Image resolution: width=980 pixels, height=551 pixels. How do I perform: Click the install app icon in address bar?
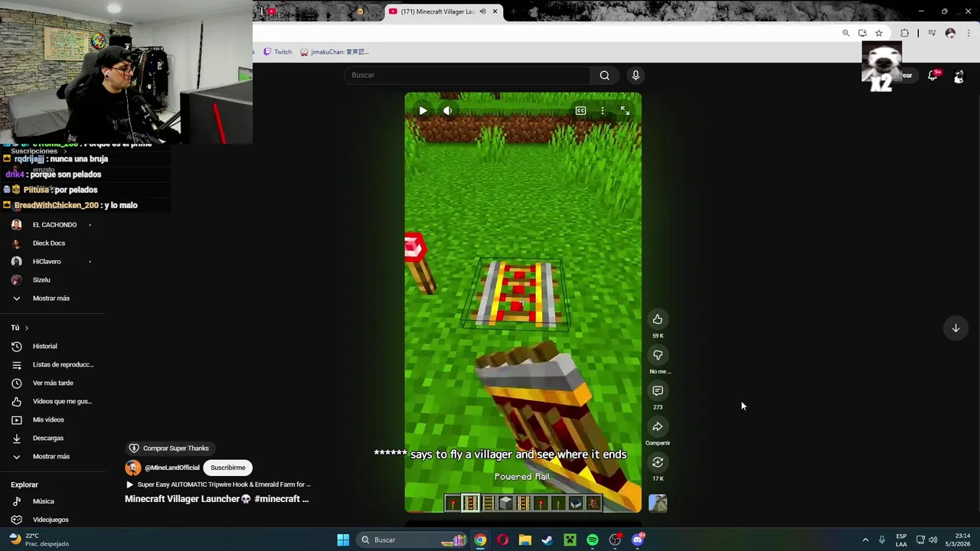(862, 33)
